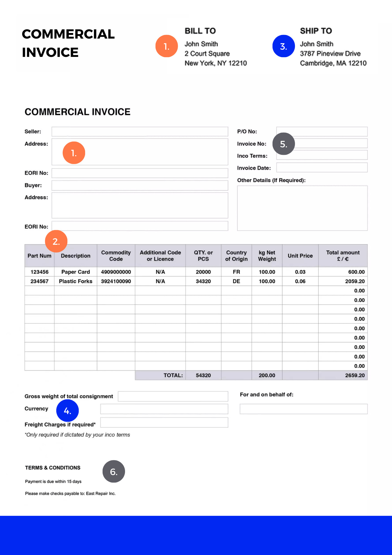392x555 pixels.
Task: Click part number 234567 cell
Action: (39, 281)
